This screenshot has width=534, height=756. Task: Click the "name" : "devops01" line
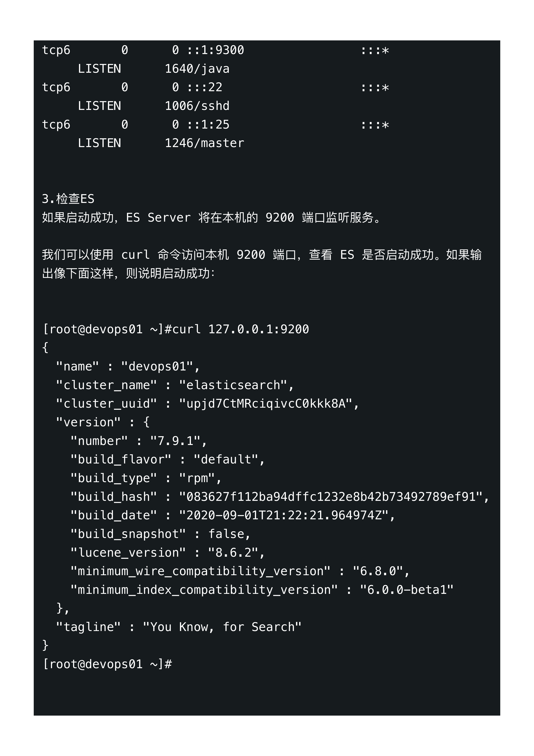[x=128, y=366]
